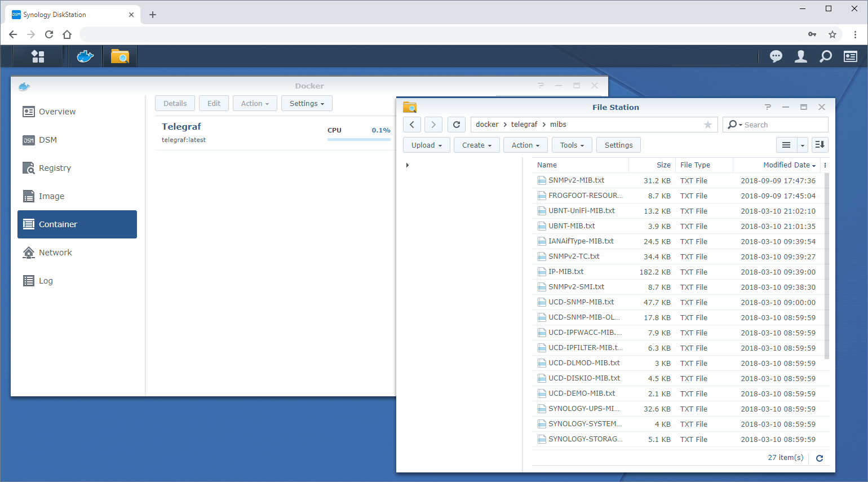Select UCD-DEMO-MIB.txt file
Image resolution: width=868 pixels, height=482 pixels.
point(678,393)
